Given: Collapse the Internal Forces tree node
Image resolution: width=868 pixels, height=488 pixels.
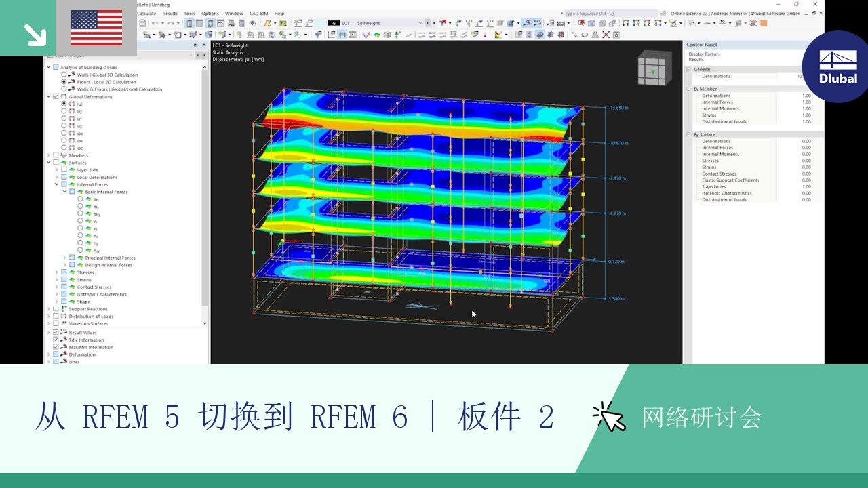Looking at the screenshot, I should tap(57, 184).
